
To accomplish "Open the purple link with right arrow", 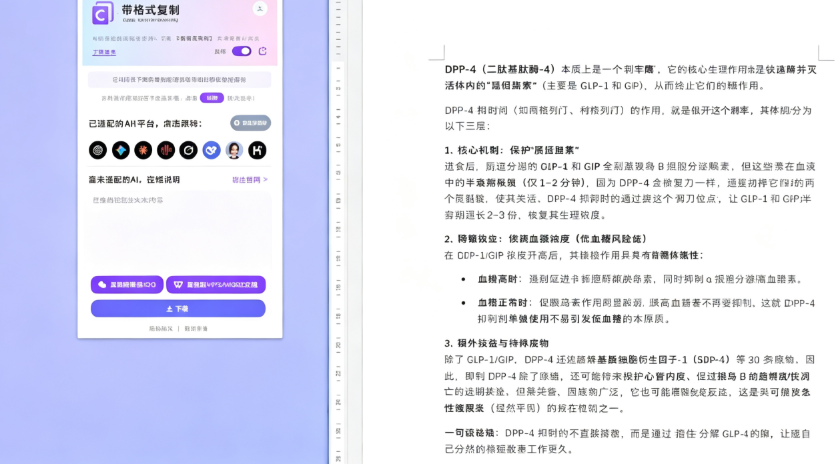I will pos(250,180).
